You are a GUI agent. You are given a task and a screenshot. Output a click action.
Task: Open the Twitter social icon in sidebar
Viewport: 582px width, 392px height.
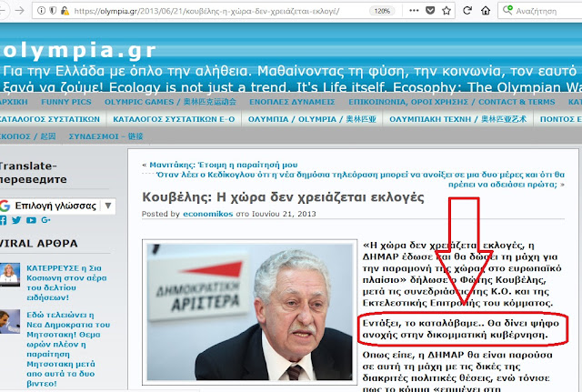click(x=16, y=220)
